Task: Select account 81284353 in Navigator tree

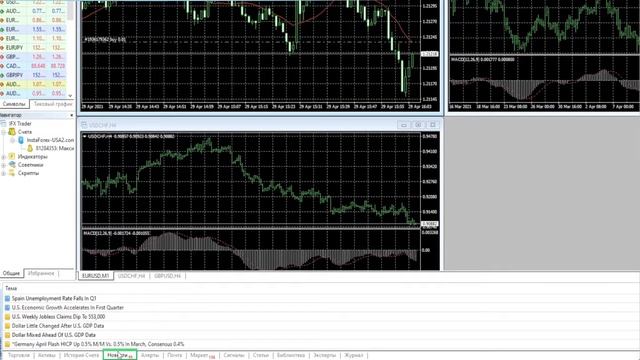Action: 54,148
